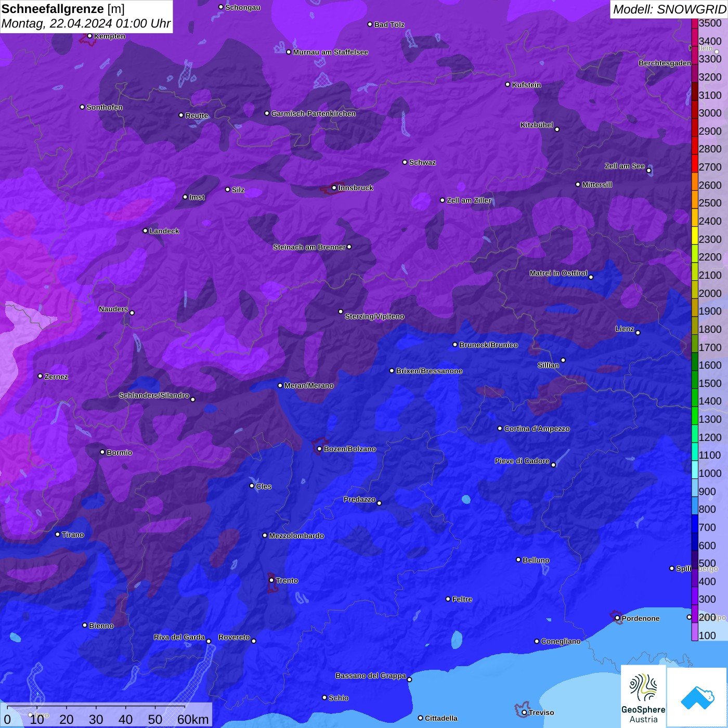
Task: Click the Schongau label
Action: [x=243, y=7]
